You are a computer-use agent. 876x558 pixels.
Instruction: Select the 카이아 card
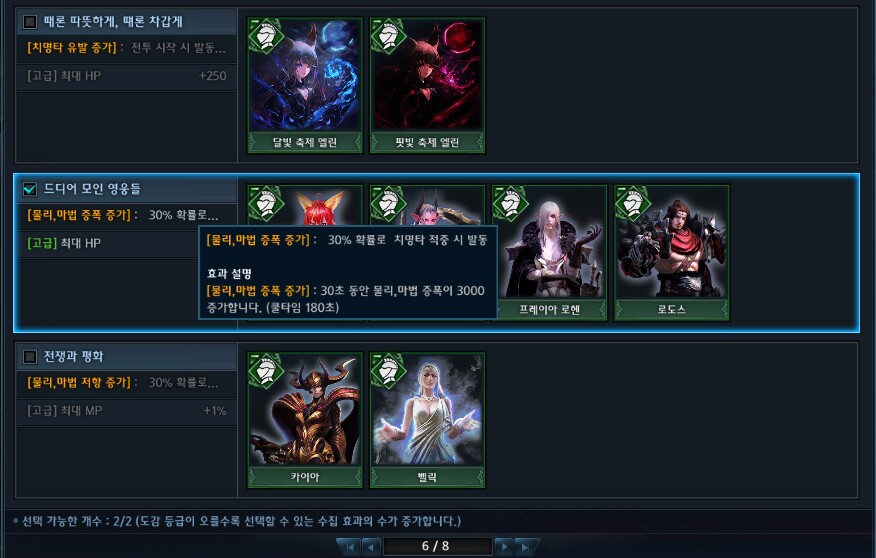pyautogui.click(x=305, y=421)
